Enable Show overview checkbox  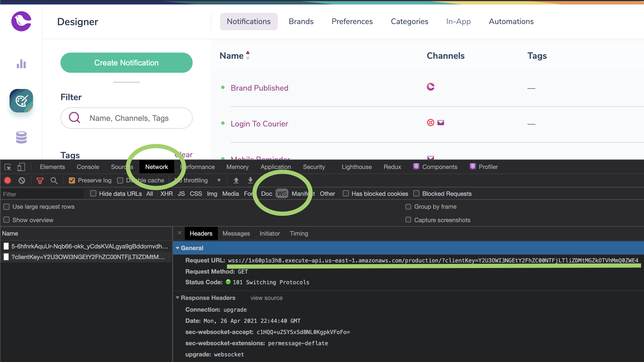(x=6, y=220)
